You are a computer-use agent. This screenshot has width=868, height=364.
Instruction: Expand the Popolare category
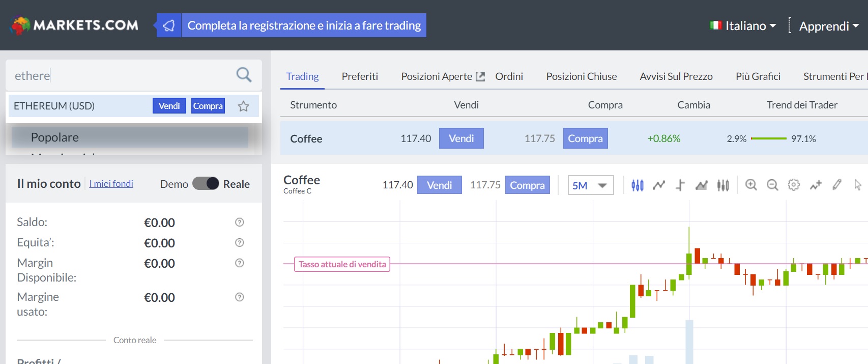(x=130, y=137)
